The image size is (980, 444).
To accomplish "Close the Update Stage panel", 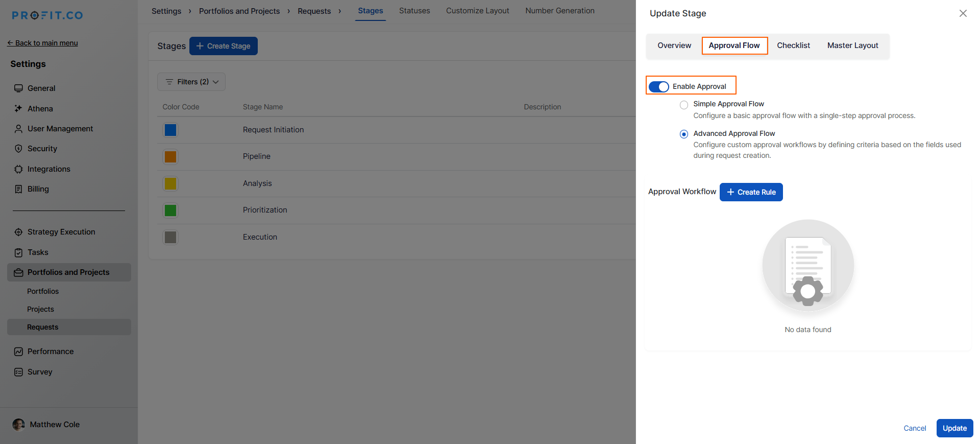I will [963, 13].
